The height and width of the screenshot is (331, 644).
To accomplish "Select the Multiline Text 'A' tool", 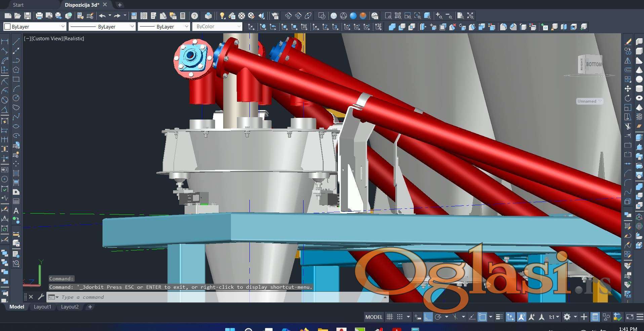I will tap(16, 211).
